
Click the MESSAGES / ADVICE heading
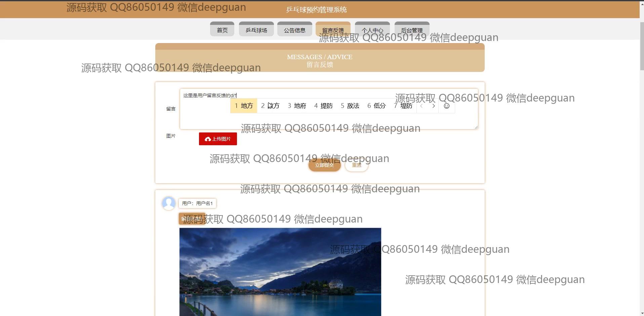(x=320, y=57)
